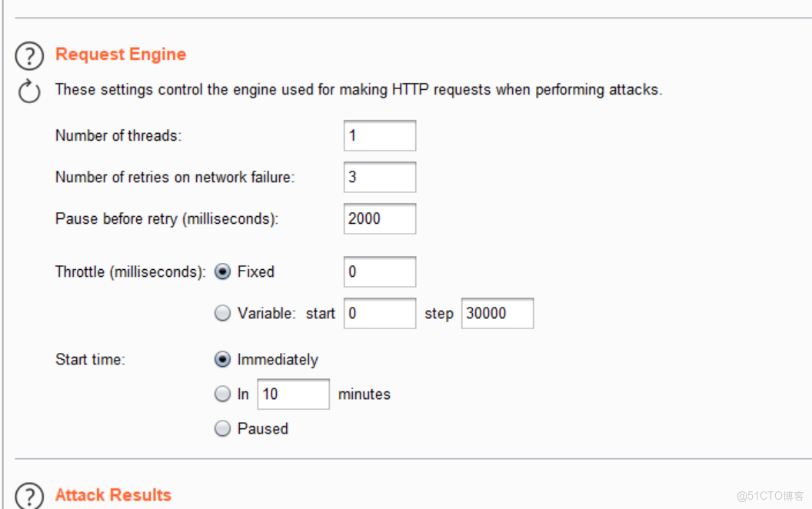Open help for Attack Results section

coord(29,496)
